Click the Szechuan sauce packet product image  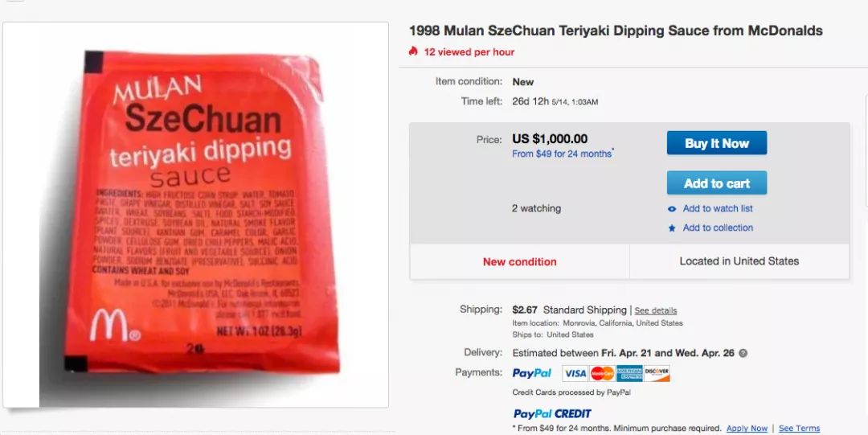(202, 213)
